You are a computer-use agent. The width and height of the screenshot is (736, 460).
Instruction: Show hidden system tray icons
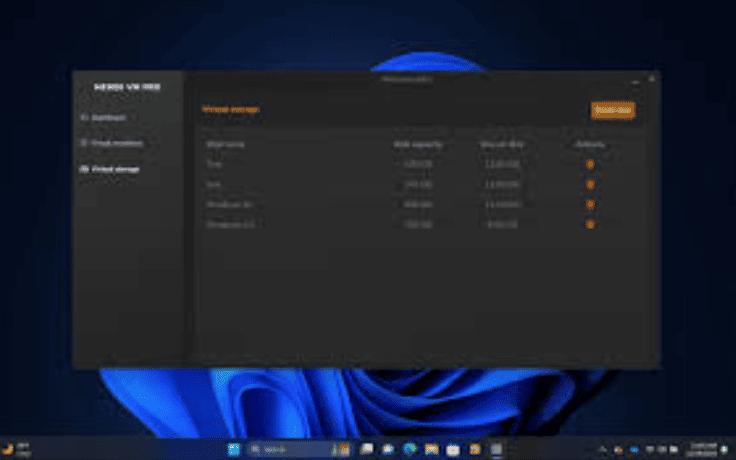pyautogui.click(x=603, y=450)
